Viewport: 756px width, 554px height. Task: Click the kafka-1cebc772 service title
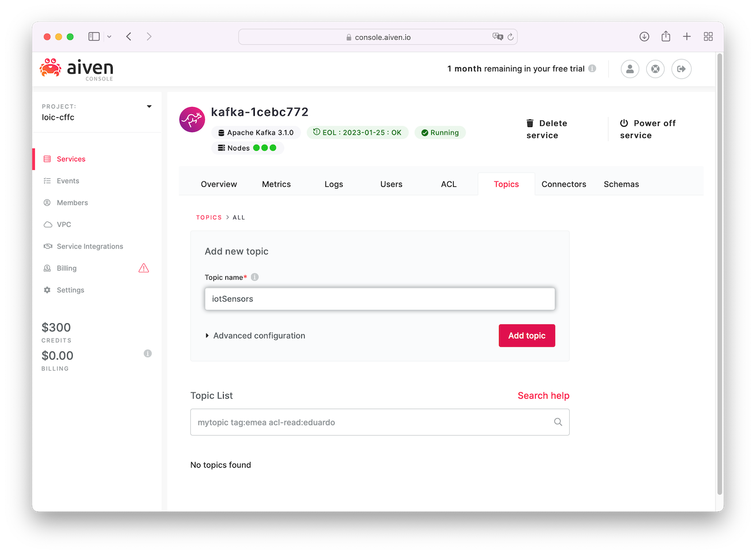260,112
